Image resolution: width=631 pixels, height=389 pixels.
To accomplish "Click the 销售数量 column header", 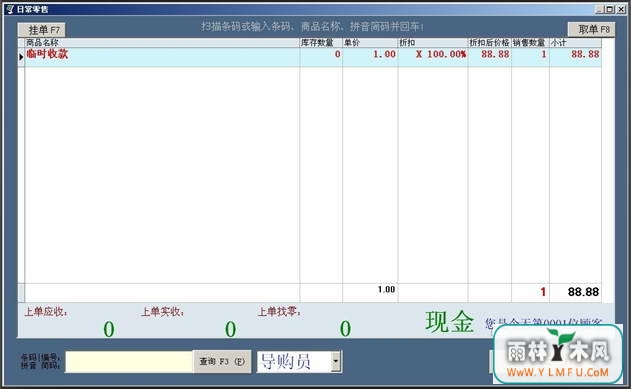I will click(x=530, y=43).
